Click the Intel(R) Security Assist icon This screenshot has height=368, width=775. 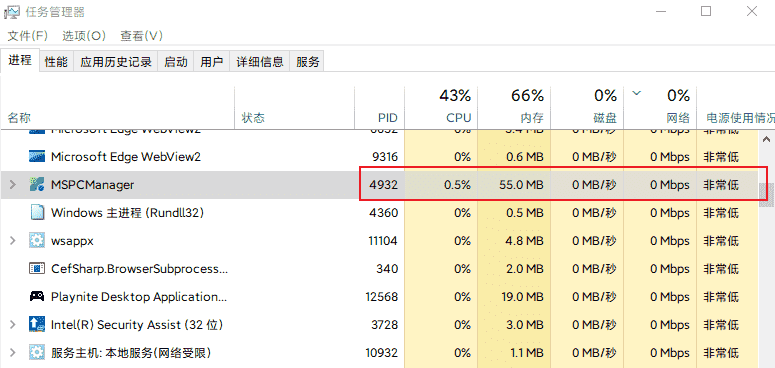[x=37, y=325]
